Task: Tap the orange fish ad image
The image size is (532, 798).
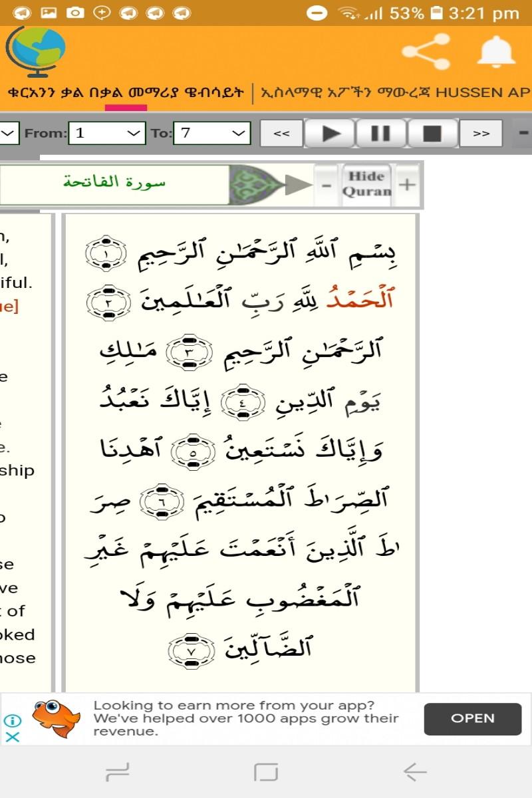Action: coord(57,719)
